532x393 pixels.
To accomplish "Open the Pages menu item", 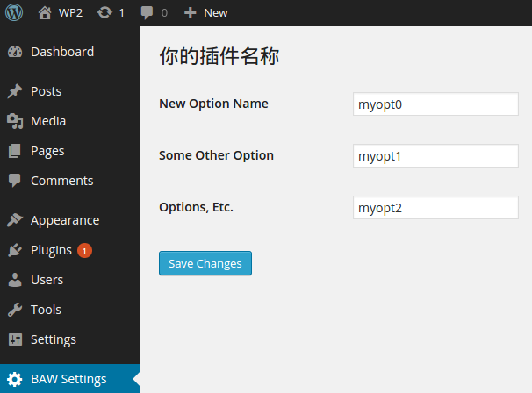I will (47, 151).
